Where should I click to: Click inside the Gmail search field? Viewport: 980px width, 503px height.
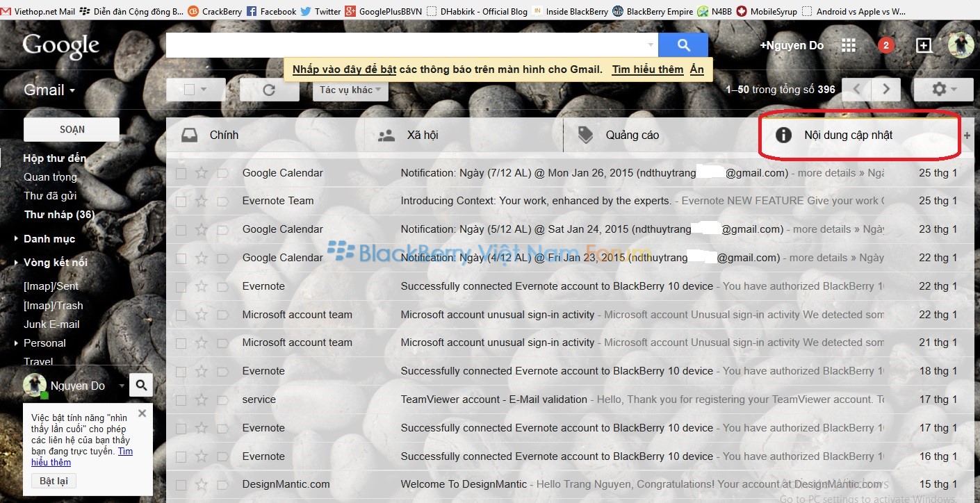tap(406, 45)
